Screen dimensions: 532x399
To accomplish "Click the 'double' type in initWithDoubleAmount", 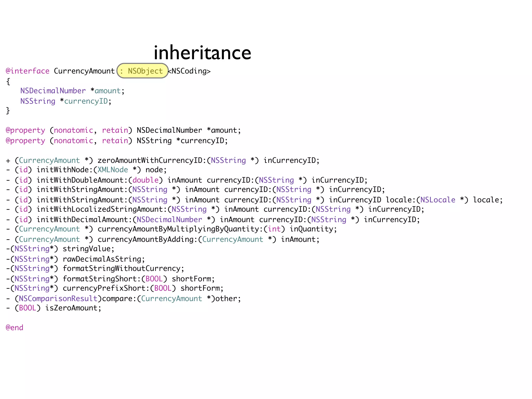I will (145, 180).
